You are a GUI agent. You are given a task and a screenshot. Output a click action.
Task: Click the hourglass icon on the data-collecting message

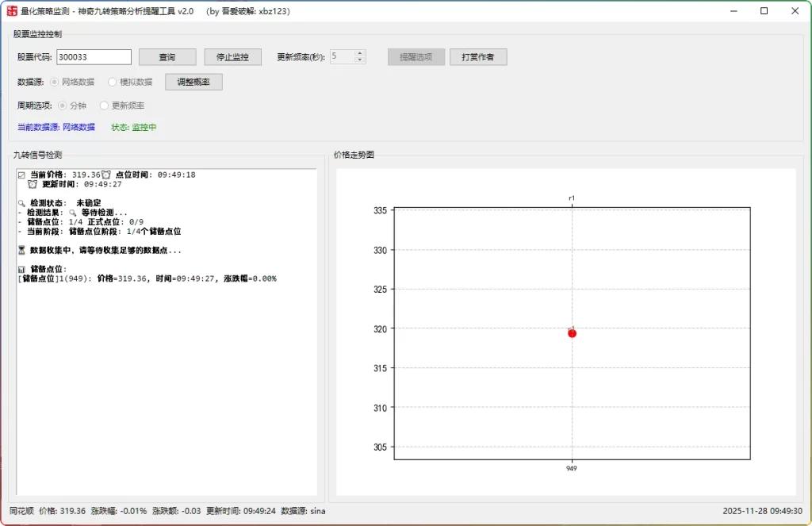point(21,249)
